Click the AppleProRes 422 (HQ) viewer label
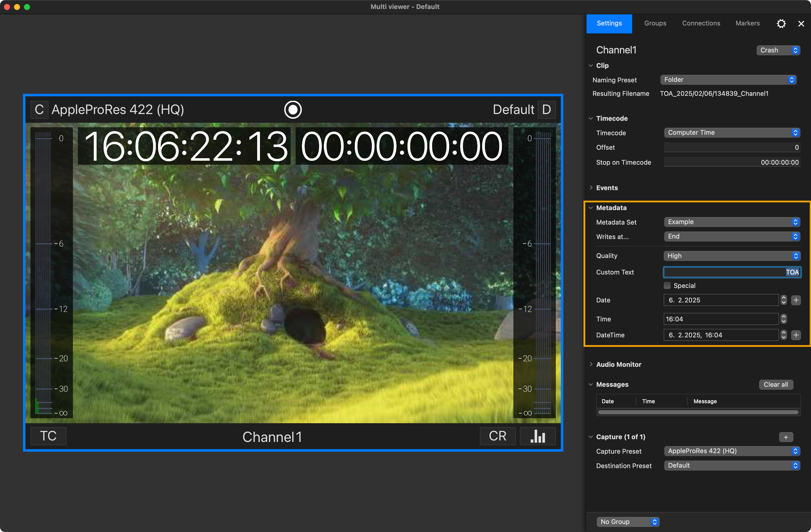811x532 pixels. 118,110
